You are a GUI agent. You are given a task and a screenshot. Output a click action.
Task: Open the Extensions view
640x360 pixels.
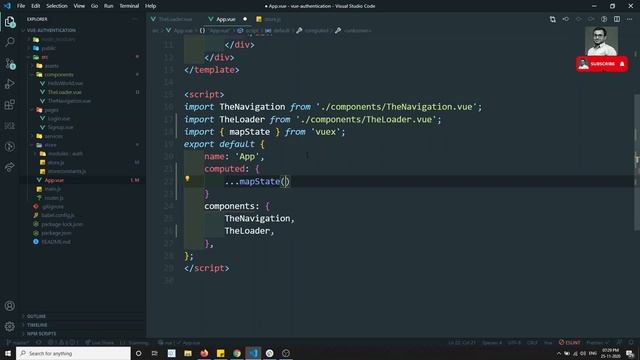(10, 105)
